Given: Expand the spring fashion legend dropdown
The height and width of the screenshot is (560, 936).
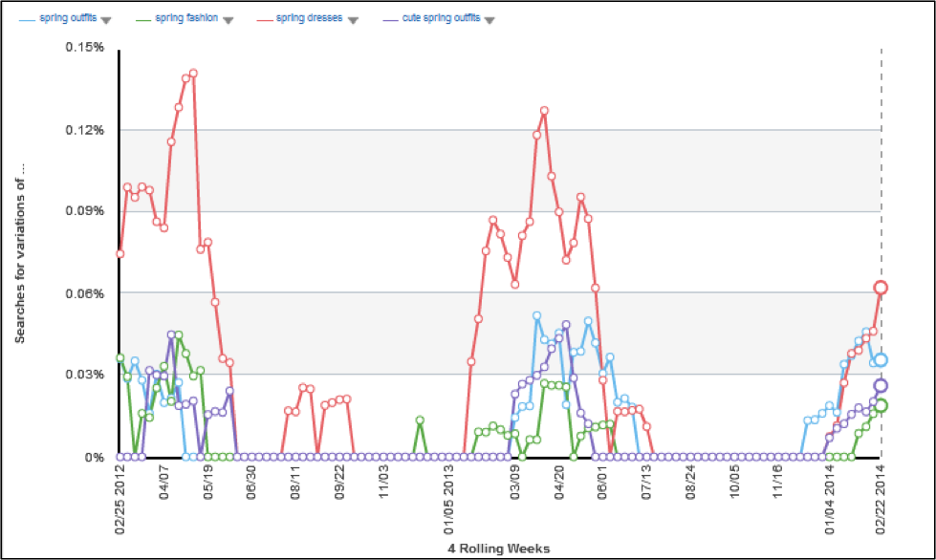Looking at the screenshot, I should pos(228,20).
